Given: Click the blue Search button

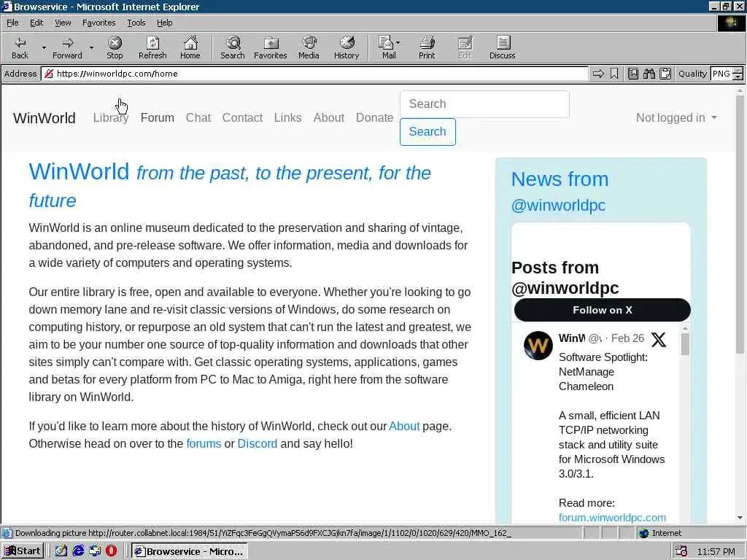Looking at the screenshot, I should point(427,132).
